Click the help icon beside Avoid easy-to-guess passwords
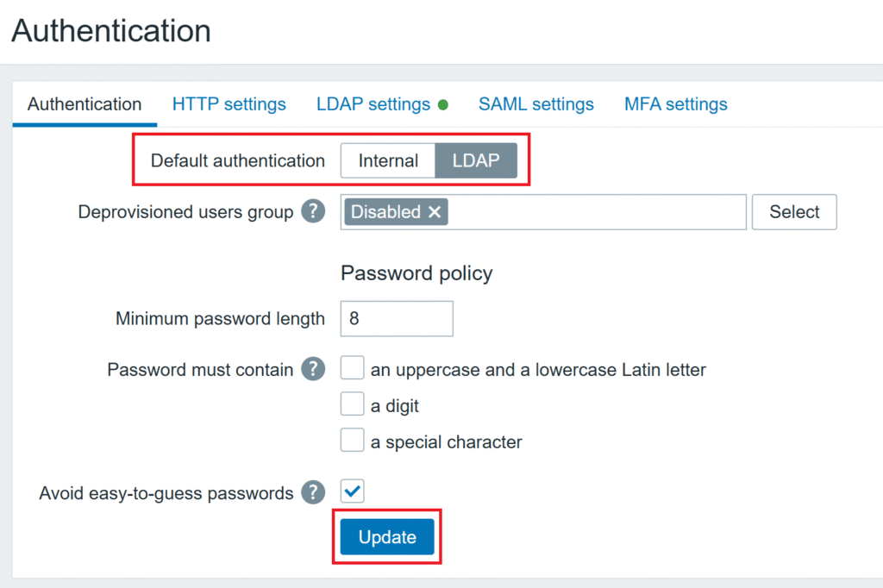This screenshot has width=883, height=588. 313,492
